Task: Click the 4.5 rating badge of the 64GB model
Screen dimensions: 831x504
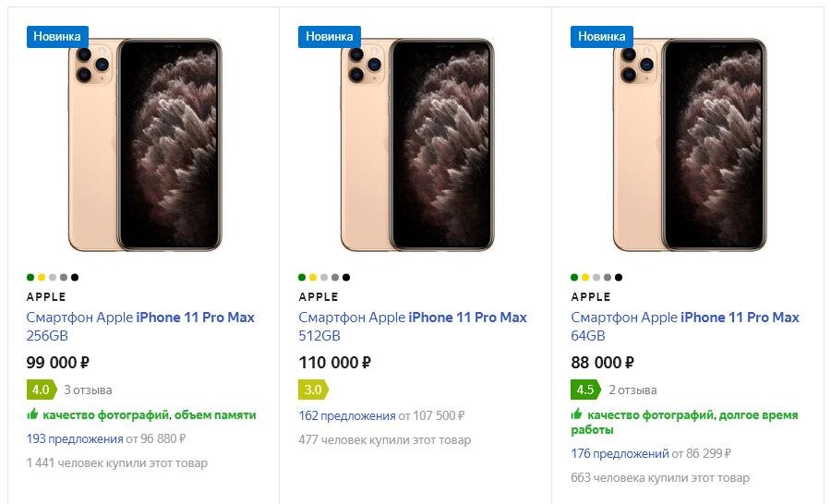Action: [x=585, y=390]
